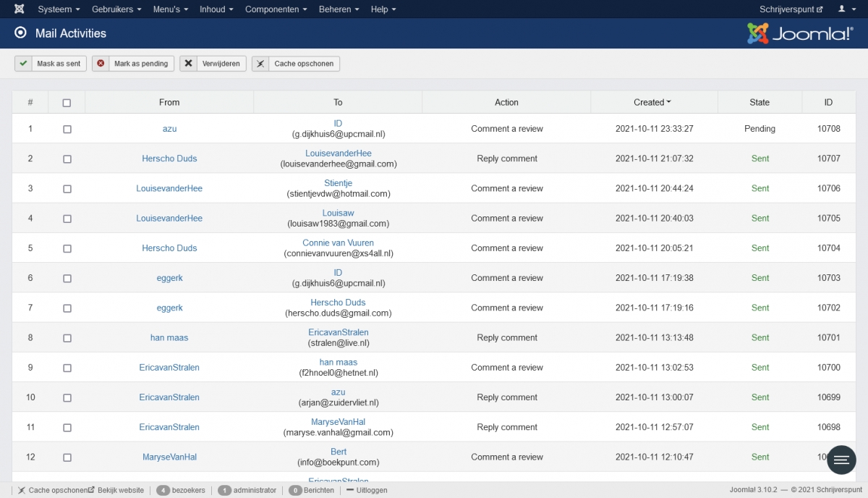Screen dimensions: 868x498
Task: Click the LouisevanderHee recipient link in row 2
Action: 338,153
